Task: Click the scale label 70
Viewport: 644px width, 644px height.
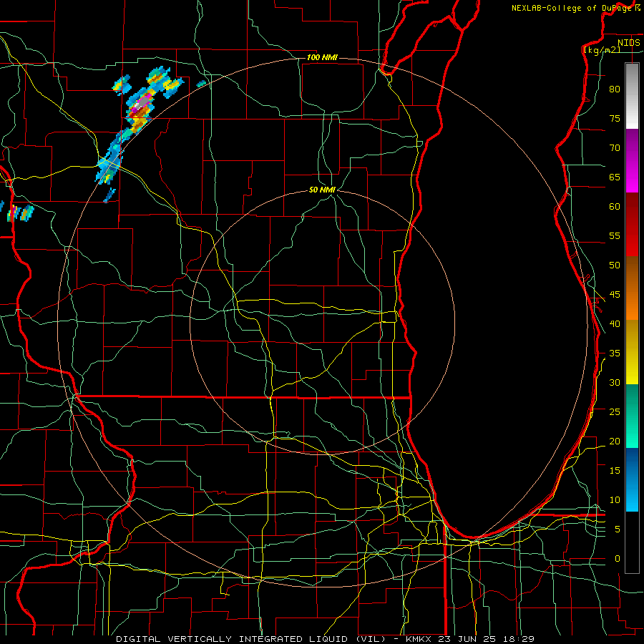Action: pos(615,148)
